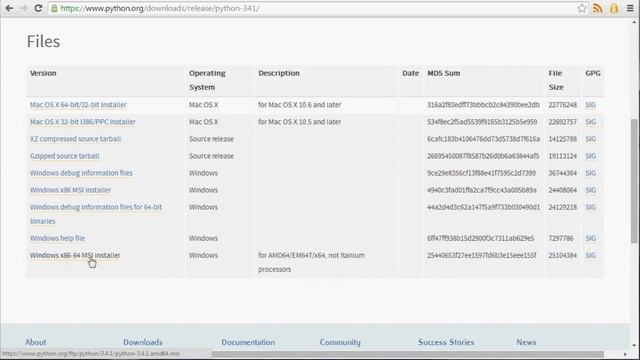The height and width of the screenshot is (360, 640).
Task: Click the Date column header
Action: click(411, 73)
